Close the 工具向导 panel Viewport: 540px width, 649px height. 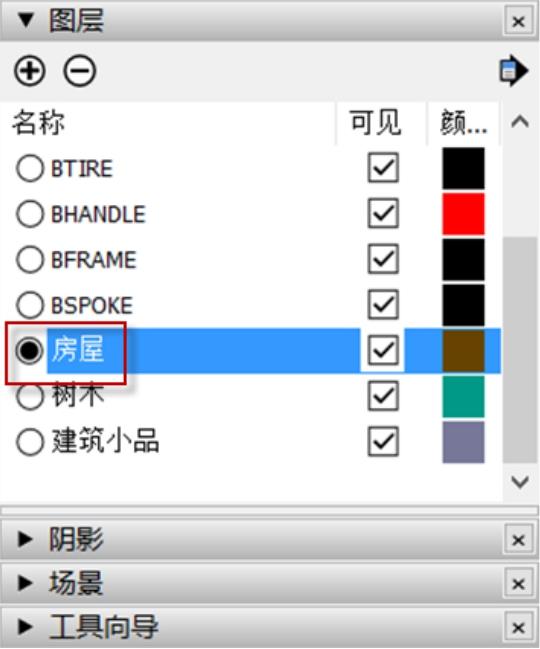coord(518,627)
